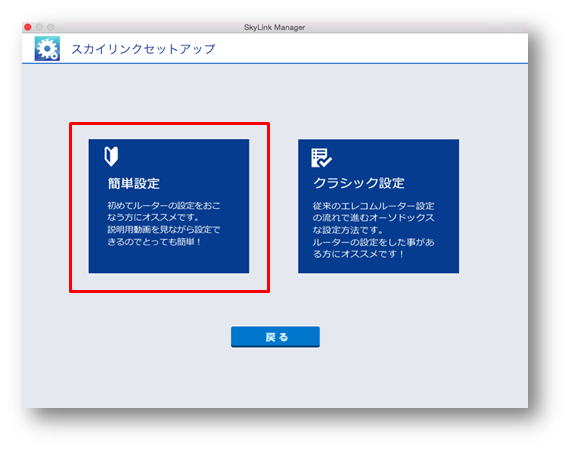Click the line ルーターの設定をした事があ
The width and height of the screenshot is (570, 450).
(373, 242)
